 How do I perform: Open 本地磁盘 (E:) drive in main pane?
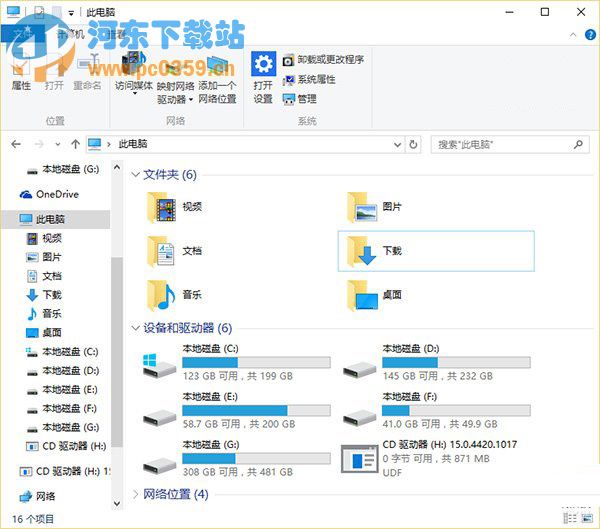click(236, 410)
